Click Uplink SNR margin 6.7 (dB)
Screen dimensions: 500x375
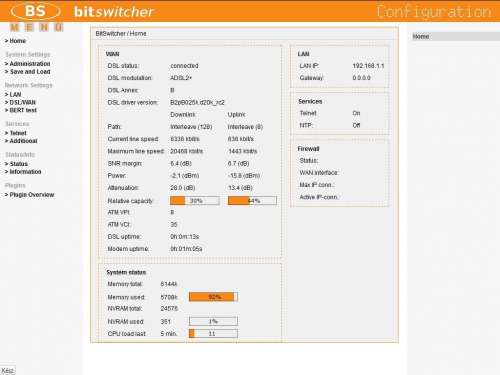click(x=239, y=163)
